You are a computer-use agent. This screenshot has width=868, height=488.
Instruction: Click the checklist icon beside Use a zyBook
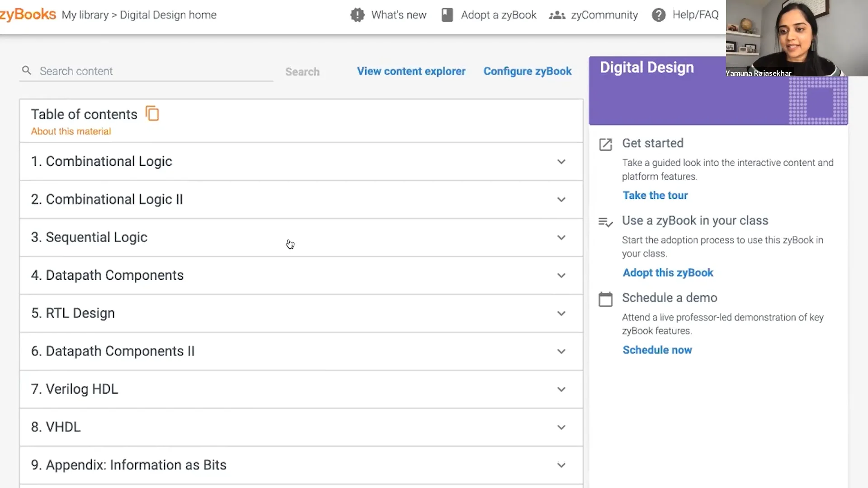605,222
